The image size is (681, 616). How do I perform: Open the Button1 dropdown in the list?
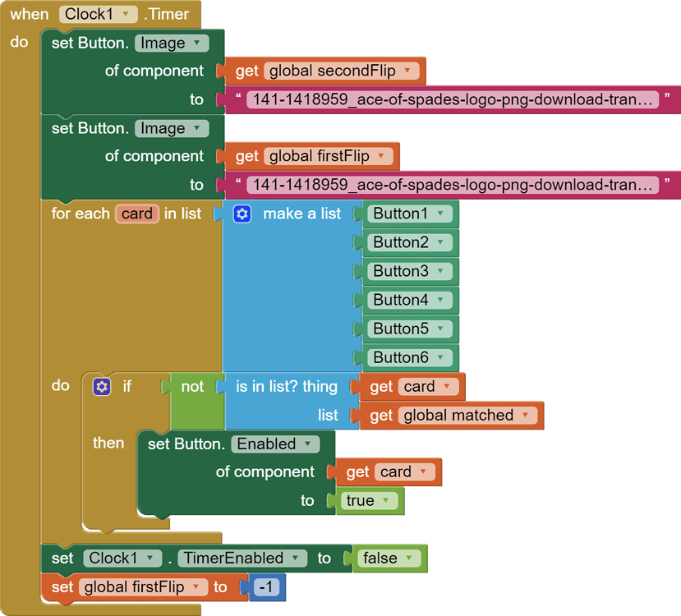(x=439, y=214)
